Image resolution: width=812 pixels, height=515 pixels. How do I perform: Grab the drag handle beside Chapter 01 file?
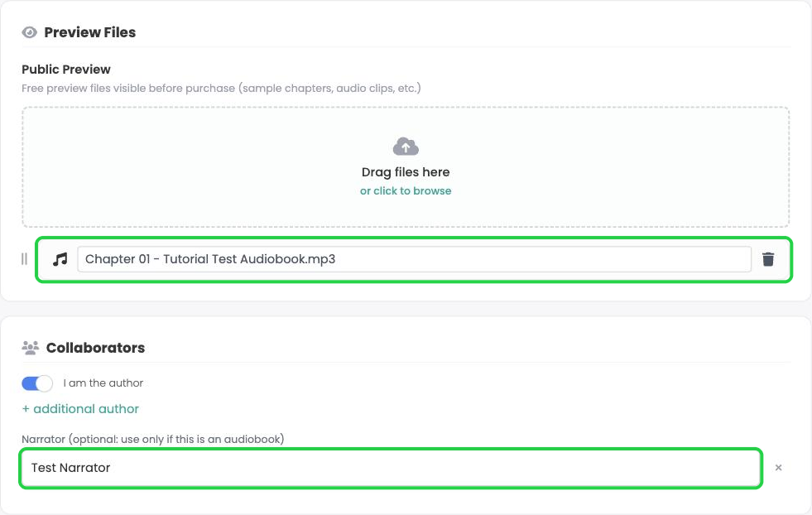coord(24,259)
